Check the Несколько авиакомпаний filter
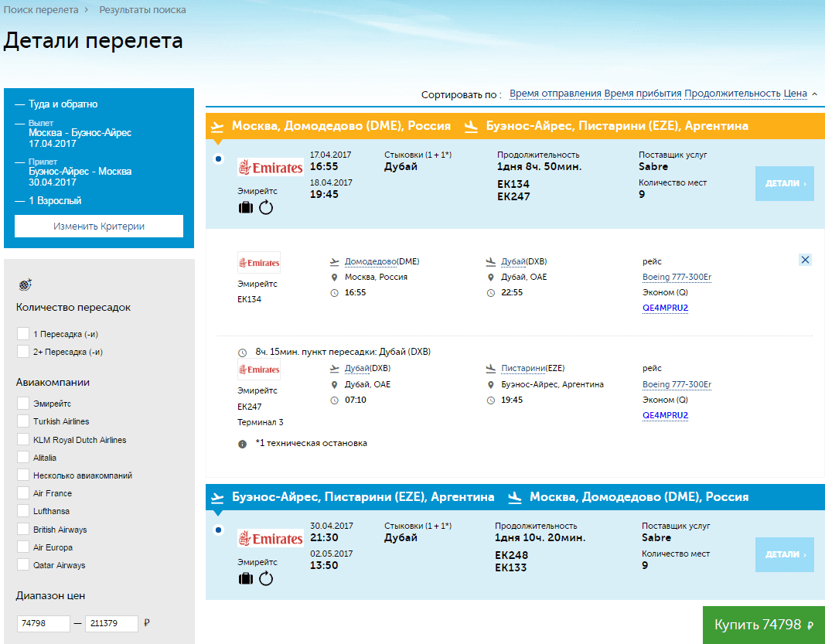Viewport: 825px width, 644px height. tap(22, 475)
